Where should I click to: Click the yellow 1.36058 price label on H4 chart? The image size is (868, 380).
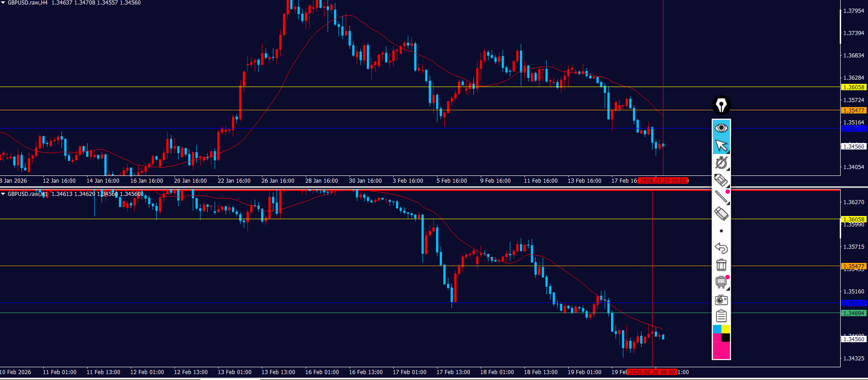point(853,87)
